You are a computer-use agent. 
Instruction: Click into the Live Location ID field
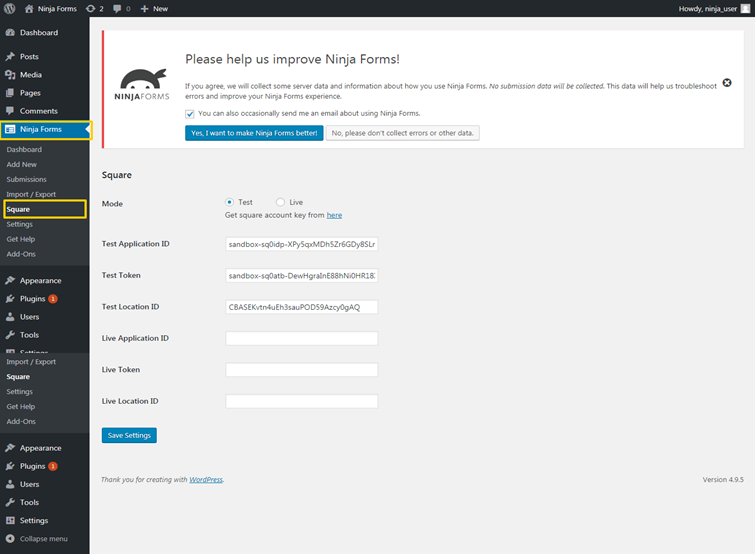click(302, 401)
